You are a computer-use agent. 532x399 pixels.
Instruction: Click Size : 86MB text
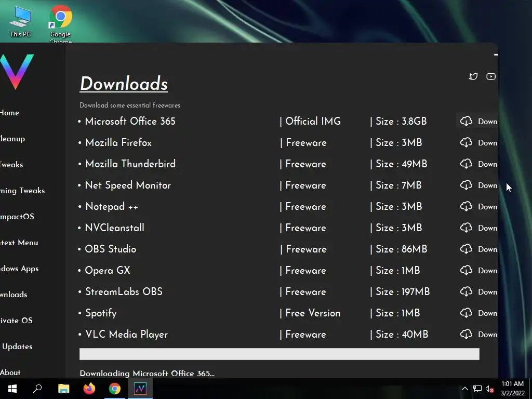tap(401, 249)
